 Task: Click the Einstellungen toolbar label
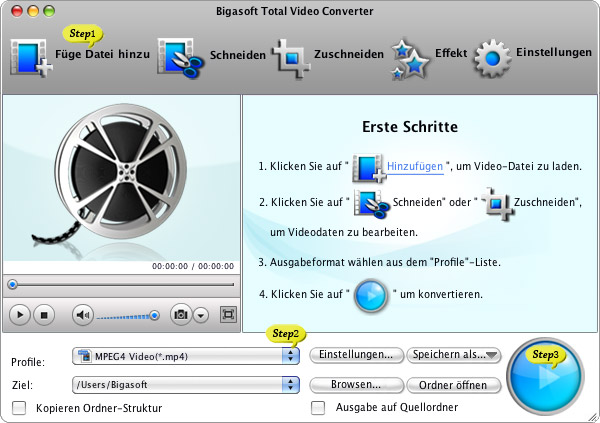coord(554,52)
